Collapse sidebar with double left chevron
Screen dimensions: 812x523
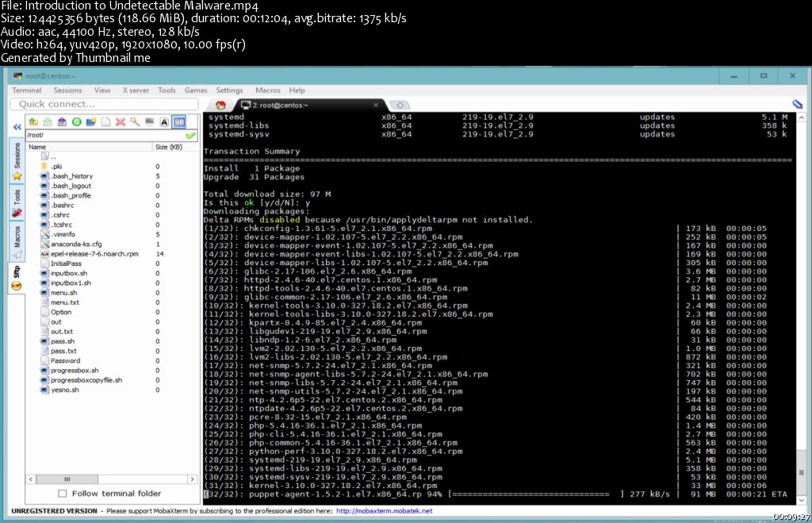point(17,127)
